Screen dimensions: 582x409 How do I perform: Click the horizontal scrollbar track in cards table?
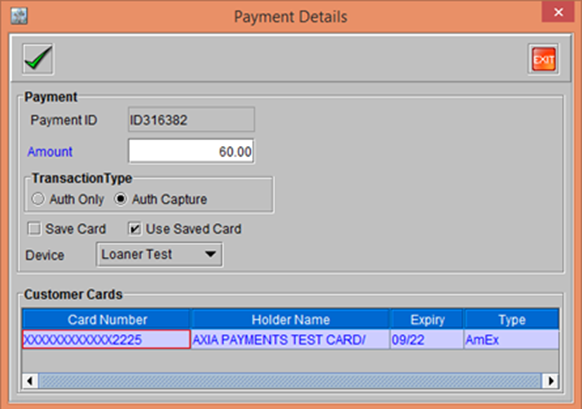pos(290,381)
